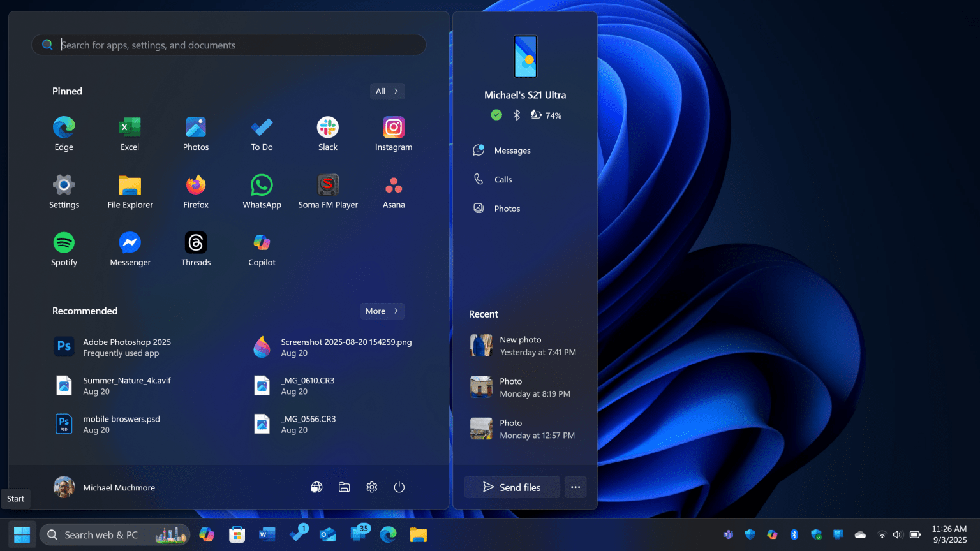
Task: Switch to Photos in the phone panel
Action: pos(507,208)
